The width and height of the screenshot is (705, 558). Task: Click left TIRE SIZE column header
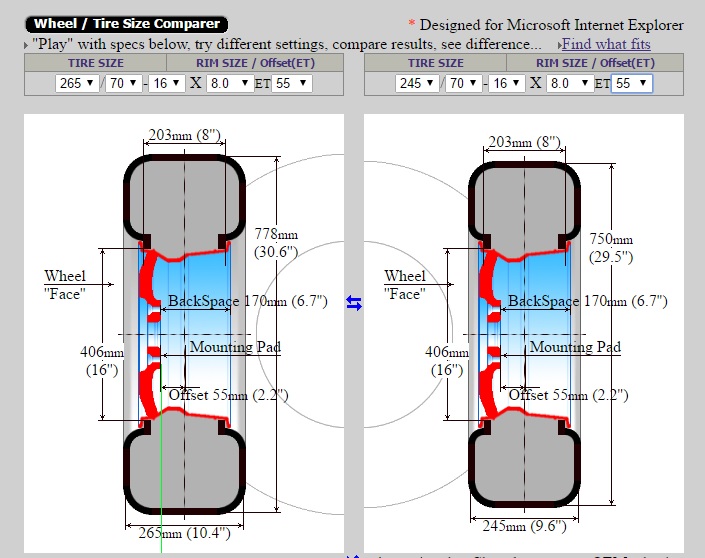tap(96, 63)
